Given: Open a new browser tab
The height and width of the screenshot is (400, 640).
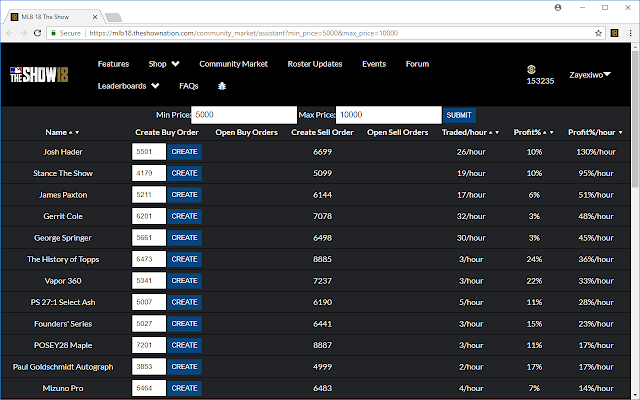Looking at the screenshot, I should (x=113, y=17).
